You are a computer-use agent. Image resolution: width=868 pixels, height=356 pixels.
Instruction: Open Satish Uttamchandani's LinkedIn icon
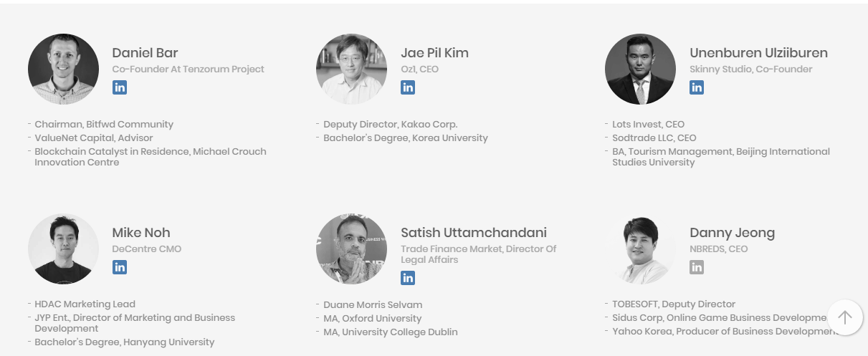[408, 278]
